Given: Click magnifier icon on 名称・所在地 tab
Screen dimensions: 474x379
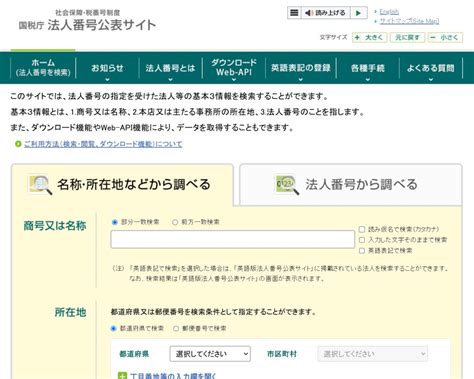Looking at the screenshot, I should point(41,185).
